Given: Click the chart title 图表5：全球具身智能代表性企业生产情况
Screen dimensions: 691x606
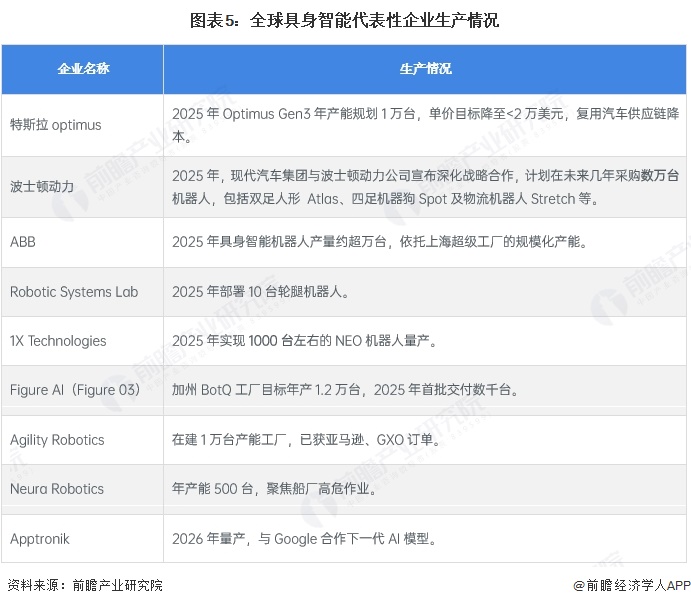Looking at the screenshot, I should (344, 20).
